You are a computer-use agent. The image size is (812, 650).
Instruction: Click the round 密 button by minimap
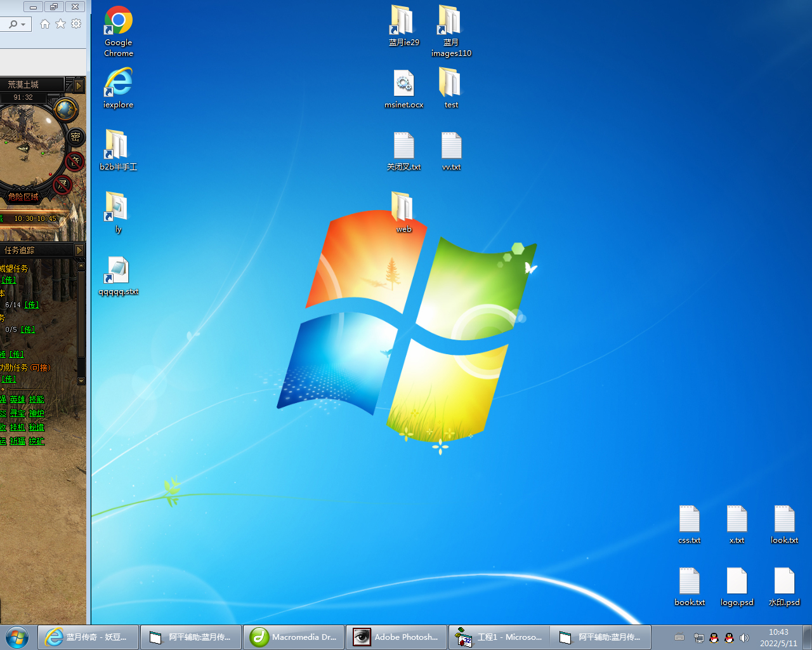tap(75, 137)
